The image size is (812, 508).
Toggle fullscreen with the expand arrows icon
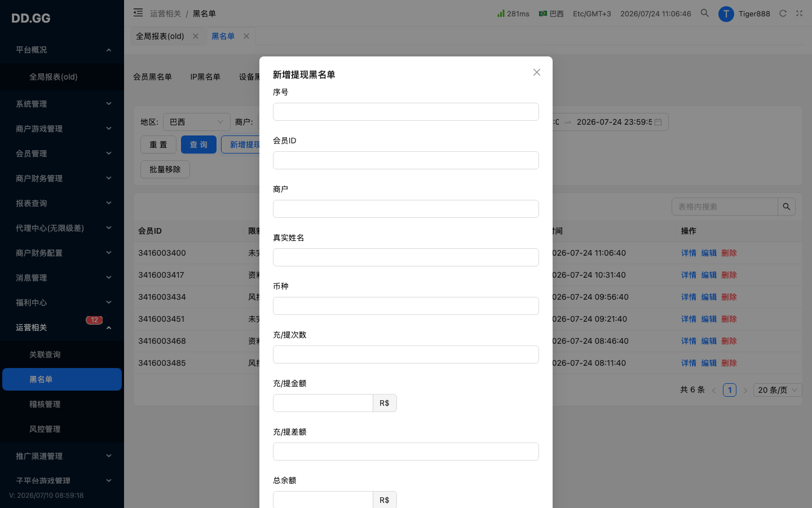(799, 13)
